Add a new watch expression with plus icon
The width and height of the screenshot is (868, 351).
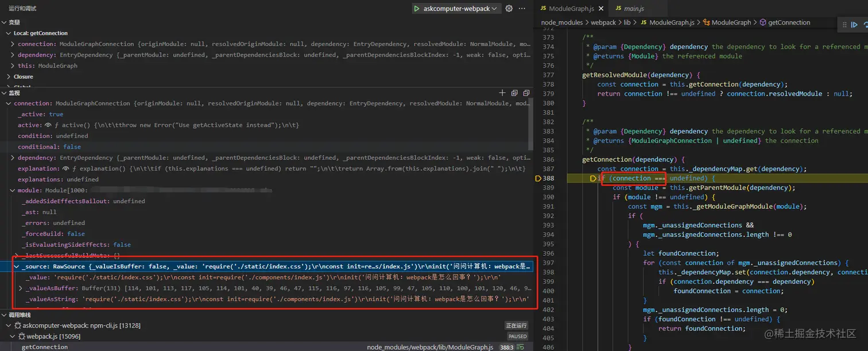pyautogui.click(x=502, y=93)
